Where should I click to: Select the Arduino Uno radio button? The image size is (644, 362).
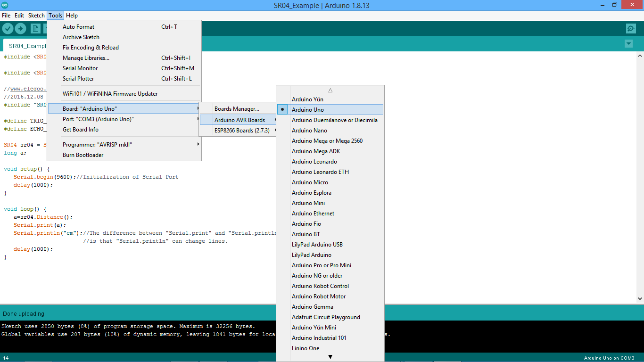tap(282, 109)
